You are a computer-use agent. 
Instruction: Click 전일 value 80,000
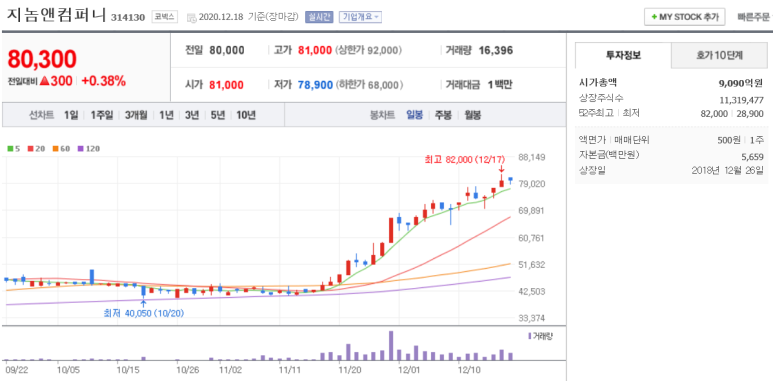[227, 50]
